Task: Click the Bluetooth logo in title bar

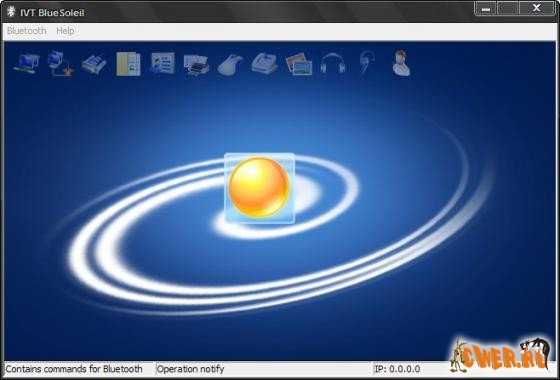Action: coord(11,12)
